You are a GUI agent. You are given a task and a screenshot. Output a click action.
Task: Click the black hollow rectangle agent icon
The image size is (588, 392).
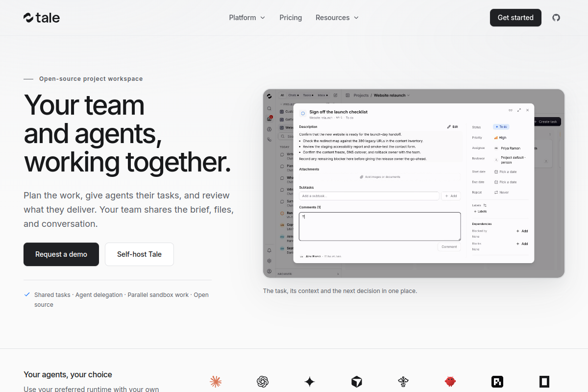(544, 382)
